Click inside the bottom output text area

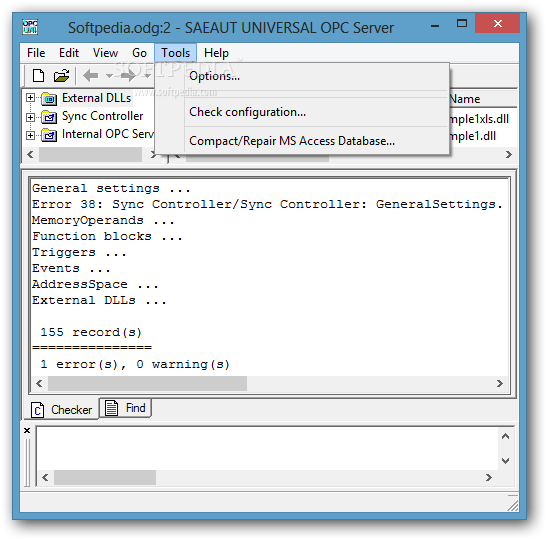267,448
